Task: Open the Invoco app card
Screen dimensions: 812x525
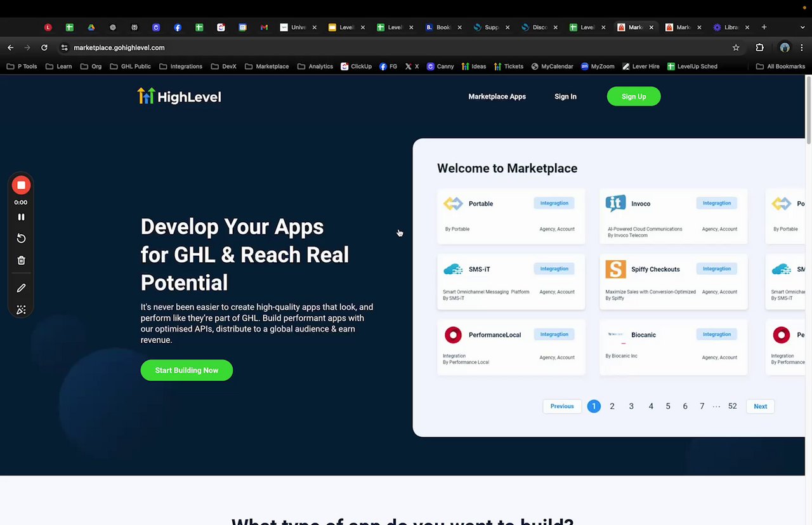Action: pos(674,216)
